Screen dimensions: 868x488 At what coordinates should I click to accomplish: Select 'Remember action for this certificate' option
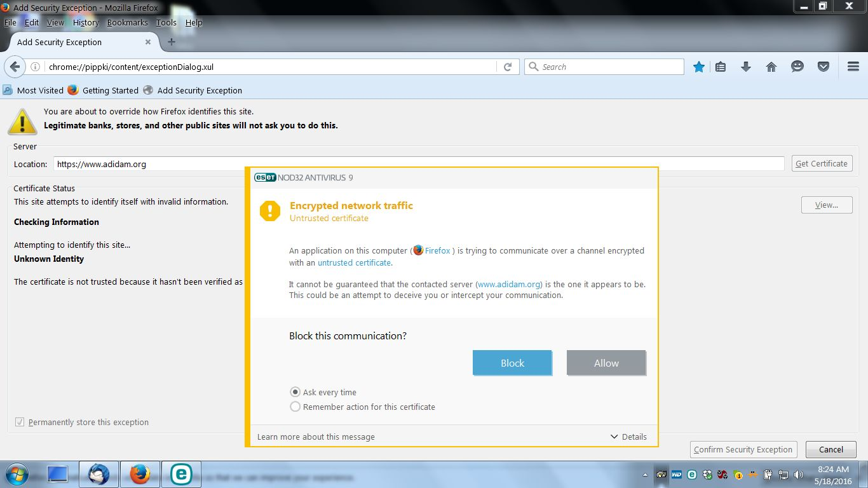click(295, 407)
